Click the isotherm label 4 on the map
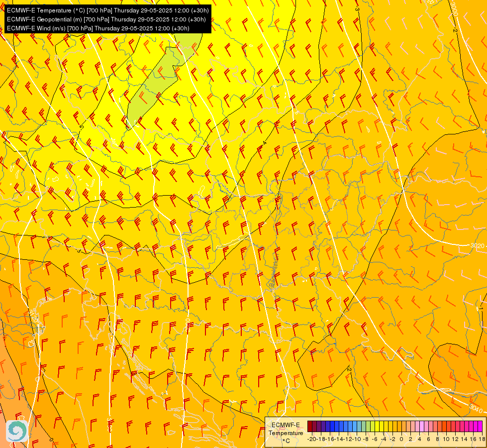This screenshot has width=487, height=448. (265, 143)
